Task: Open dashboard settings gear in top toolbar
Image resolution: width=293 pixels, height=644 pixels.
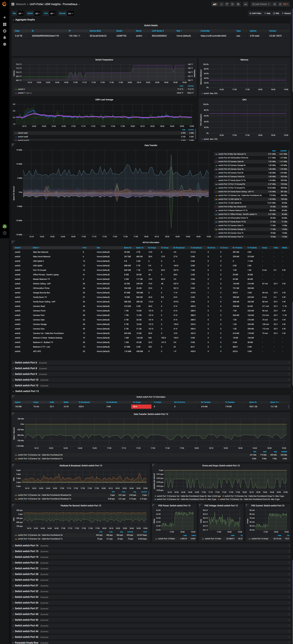Action: point(238,4)
